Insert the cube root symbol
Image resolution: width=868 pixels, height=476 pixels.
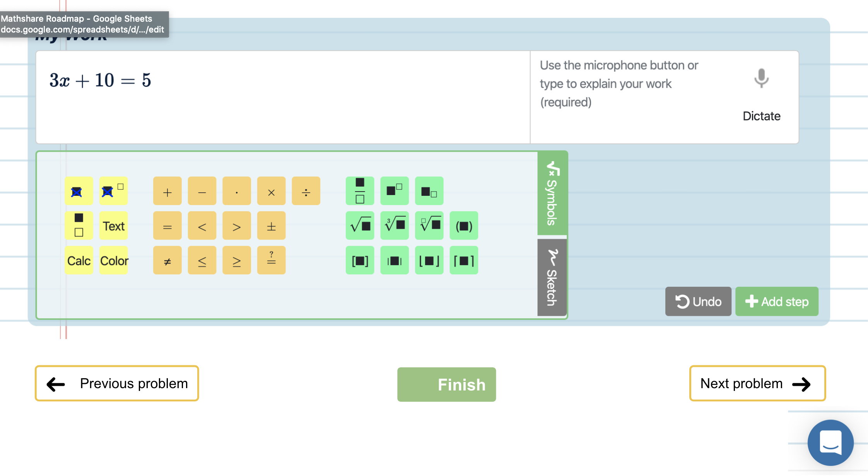394,226
